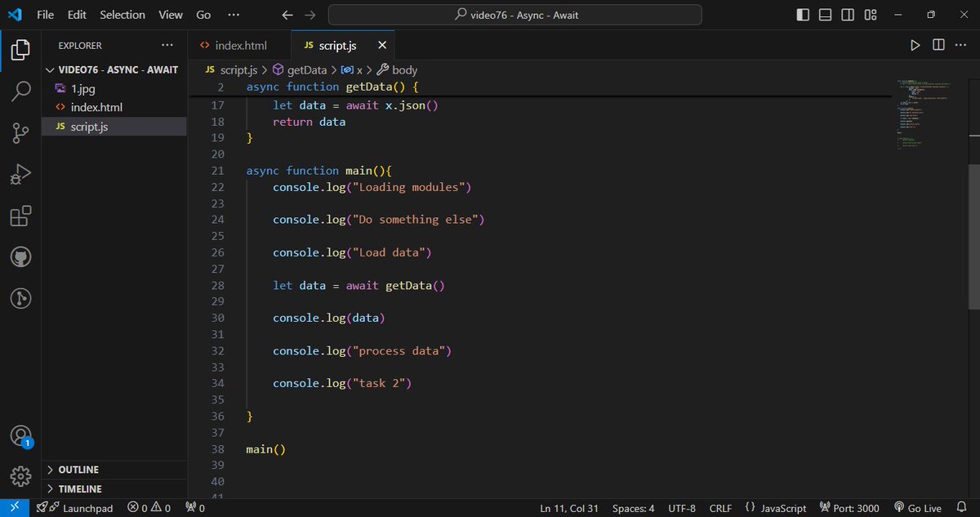Viewport: 980px width, 517px height.
Task: Go back with the left arrow
Action: pos(287,15)
